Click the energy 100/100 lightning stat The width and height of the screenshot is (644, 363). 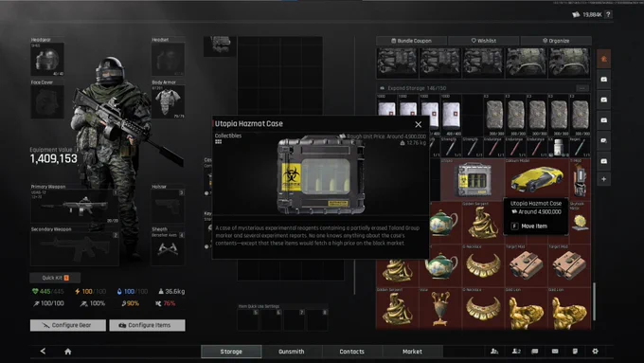pos(90,292)
